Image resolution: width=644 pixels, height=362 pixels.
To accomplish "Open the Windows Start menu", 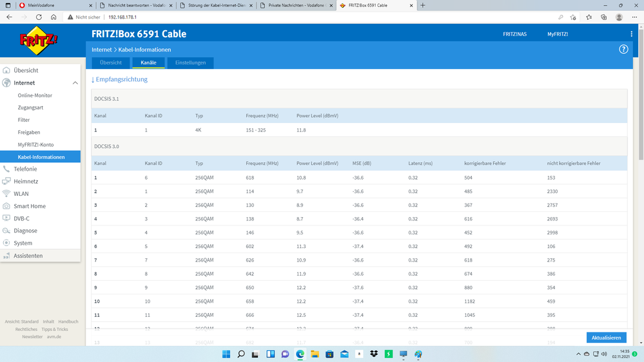I will pos(226,354).
